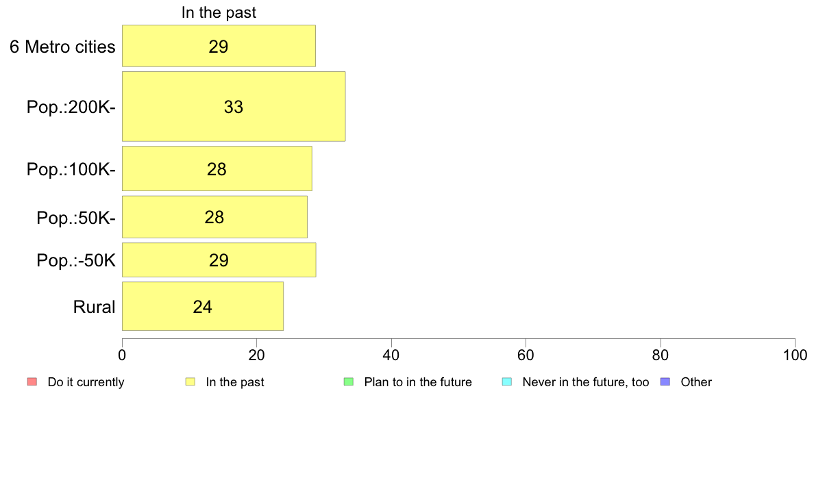Select the Pop.:200K- bar showing 33
Image resolution: width=814 pixels, height=504 pixels.
click(x=234, y=106)
